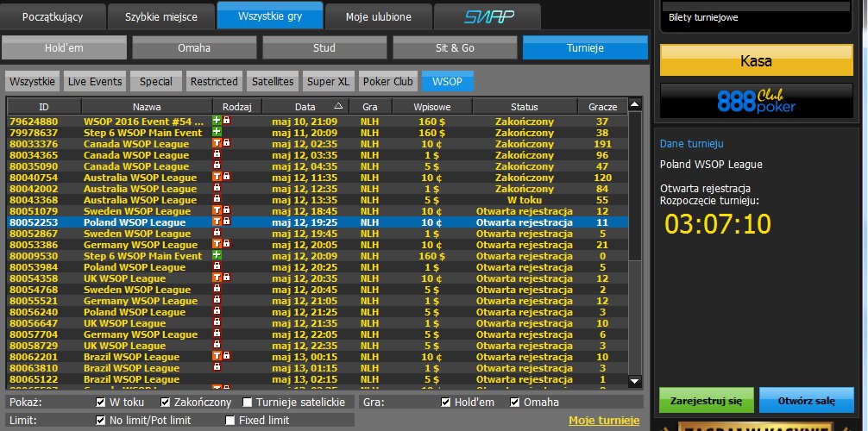Select the Omaha game type tab
The width and height of the screenshot is (868, 431).
(194, 47)
